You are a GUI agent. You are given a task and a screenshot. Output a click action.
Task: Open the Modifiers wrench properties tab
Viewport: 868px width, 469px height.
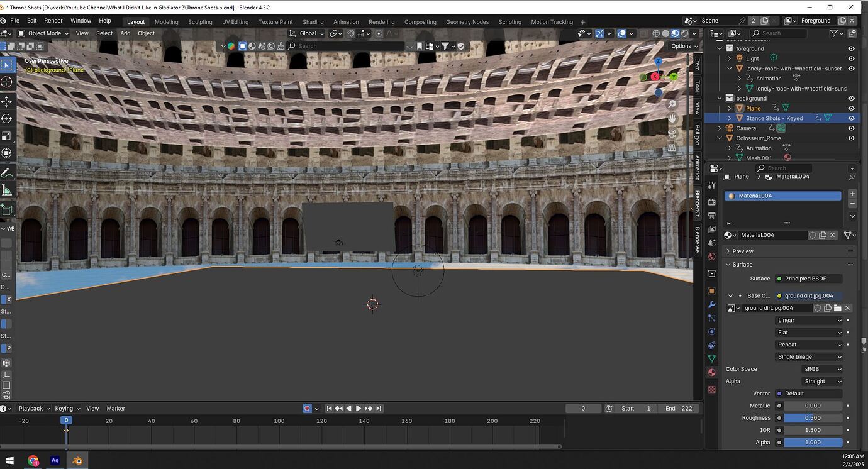pos(712,304)
